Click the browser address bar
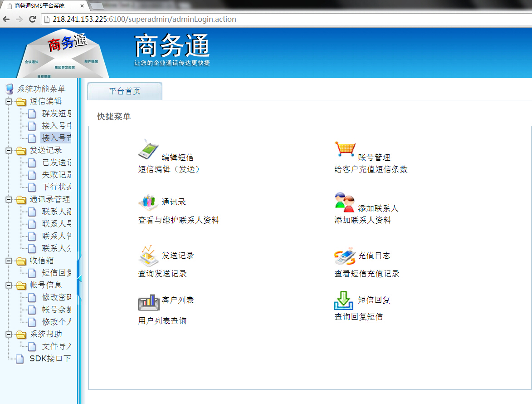Screen dimensions: 532x404 point(287,20)
